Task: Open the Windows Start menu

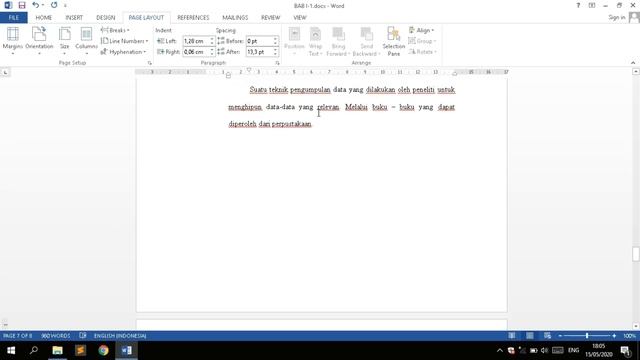Action: [x=11, y=350]
